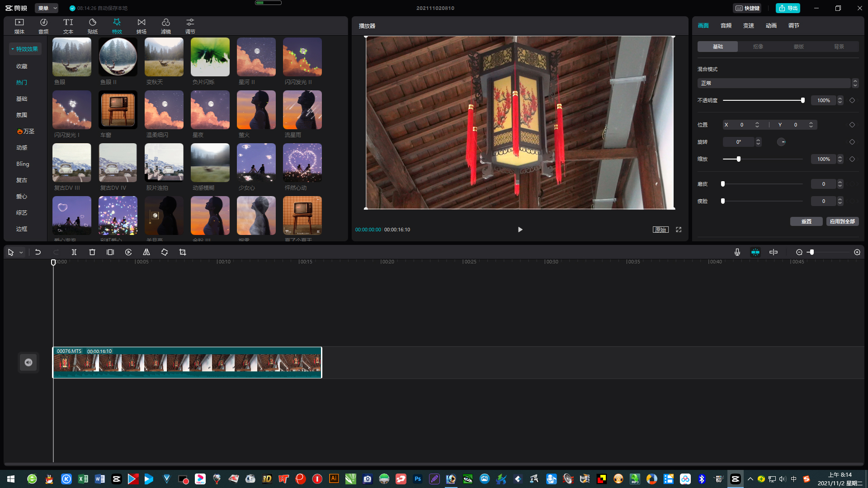
Task: Click the delete trash icon
Action: tap(92, 252)
